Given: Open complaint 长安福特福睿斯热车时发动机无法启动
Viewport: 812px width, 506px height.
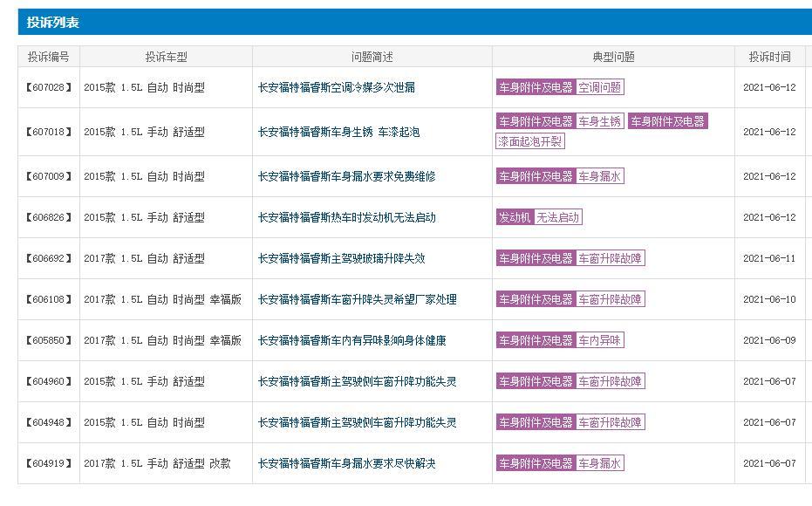Looking at the screenshot, I should pyautogui.click(x=346, y=217).
